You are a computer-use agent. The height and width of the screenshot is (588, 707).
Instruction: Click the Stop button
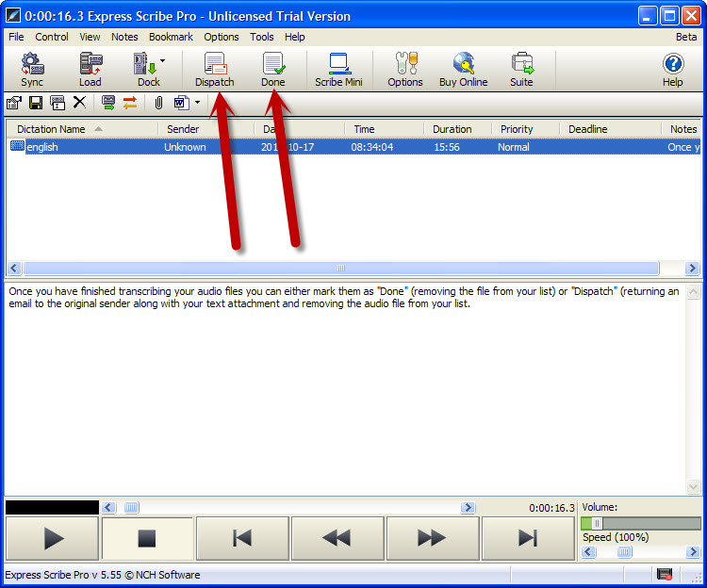(x=147, y=538)
